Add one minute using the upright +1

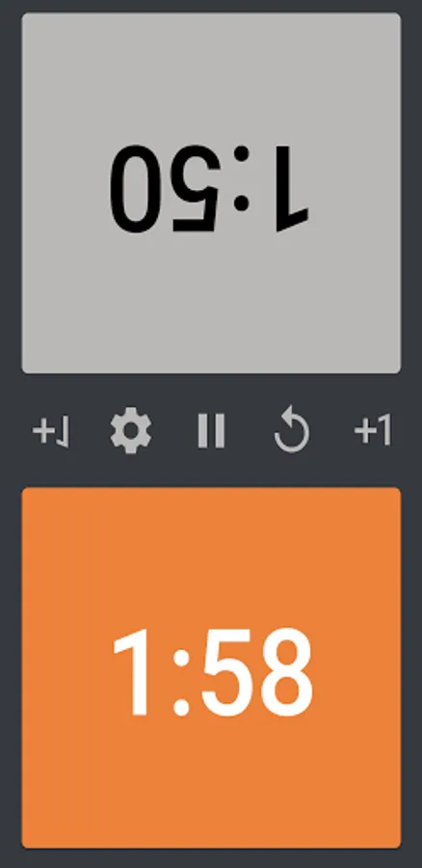click(x=373, y=431)
